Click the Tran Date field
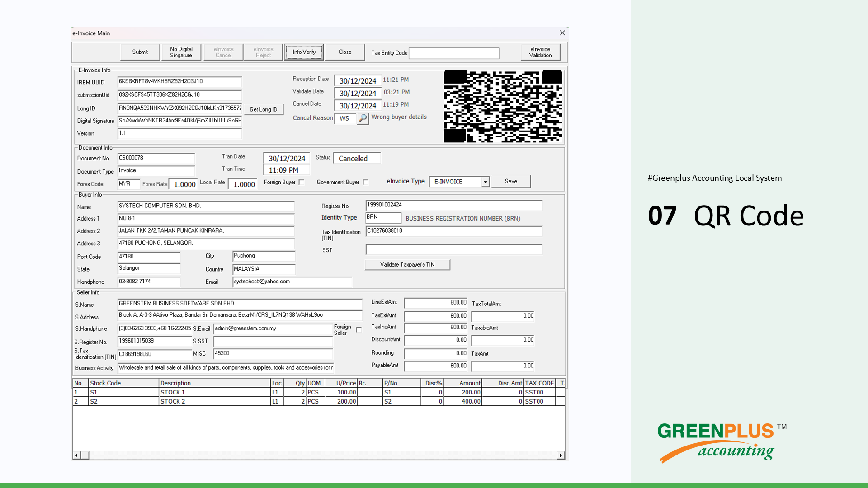 (x=287, y=158)
